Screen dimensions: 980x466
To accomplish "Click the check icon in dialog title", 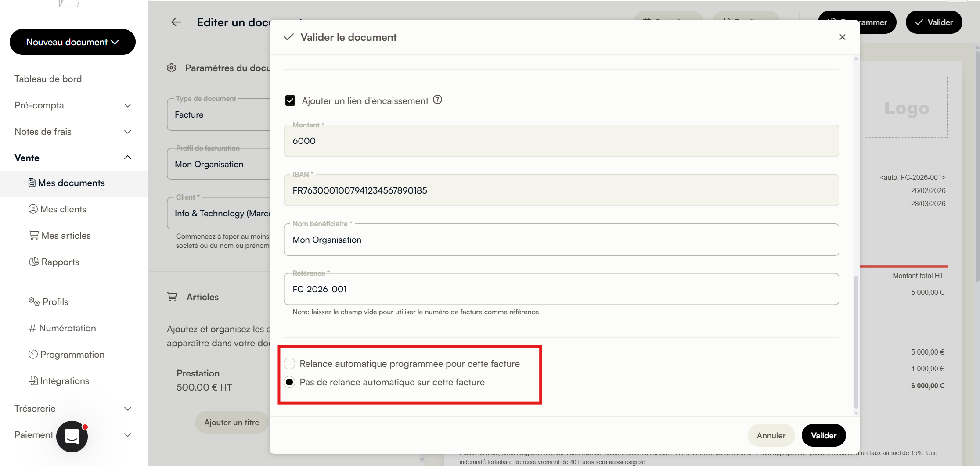I will [x=288, y=37].
